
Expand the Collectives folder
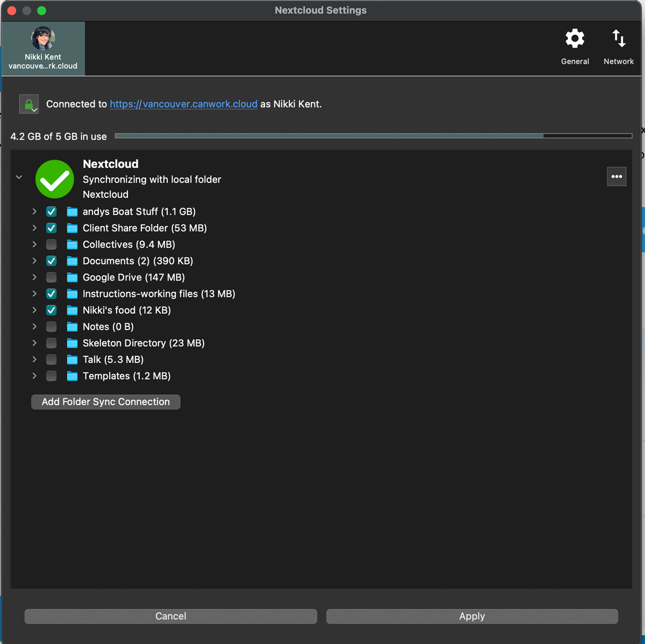click(x=34, y=245)
